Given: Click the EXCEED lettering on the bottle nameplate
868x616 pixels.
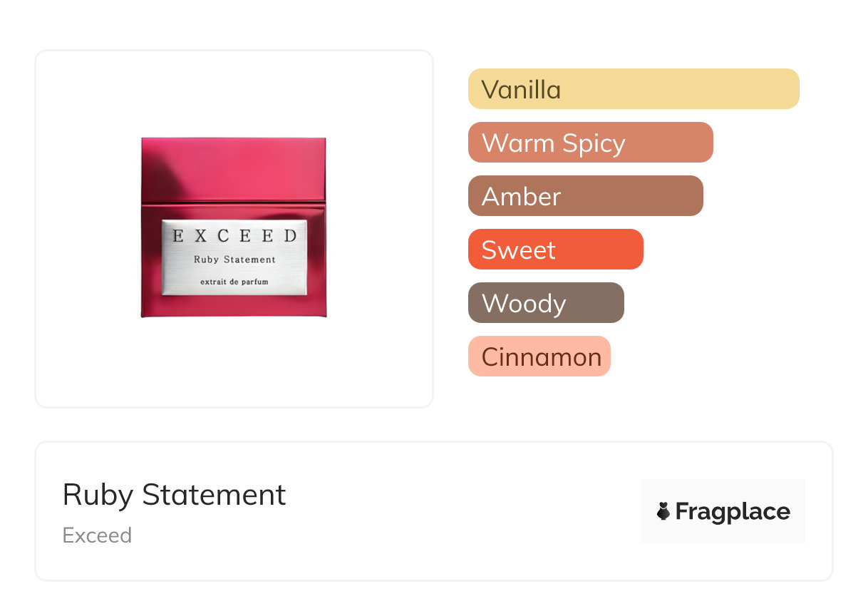Looking at the screenshot, I should point(234,236).
